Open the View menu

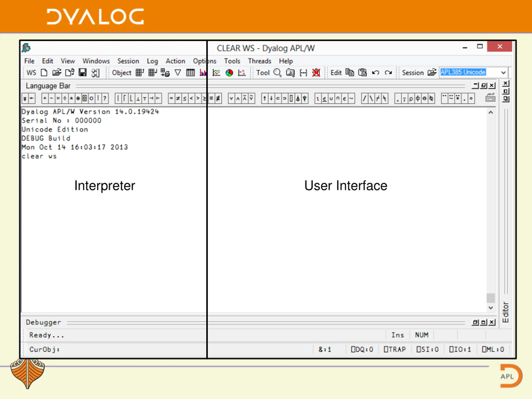point(68,61)
